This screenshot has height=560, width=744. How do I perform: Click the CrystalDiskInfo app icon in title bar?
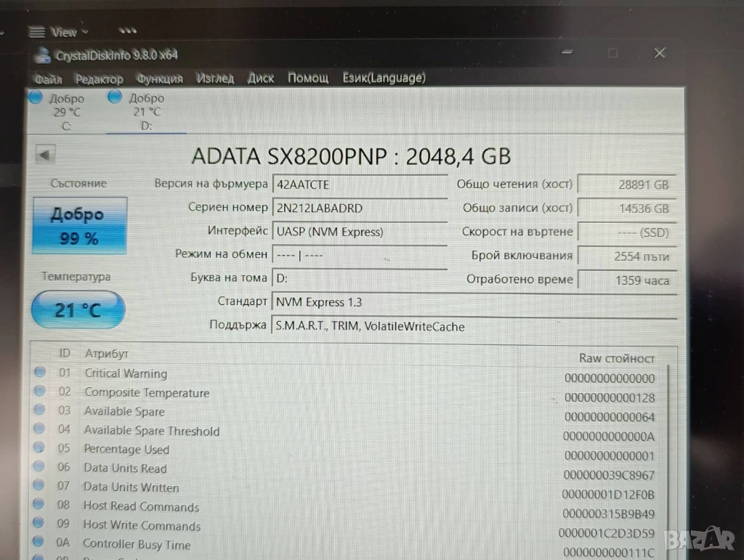coord(43,56)
